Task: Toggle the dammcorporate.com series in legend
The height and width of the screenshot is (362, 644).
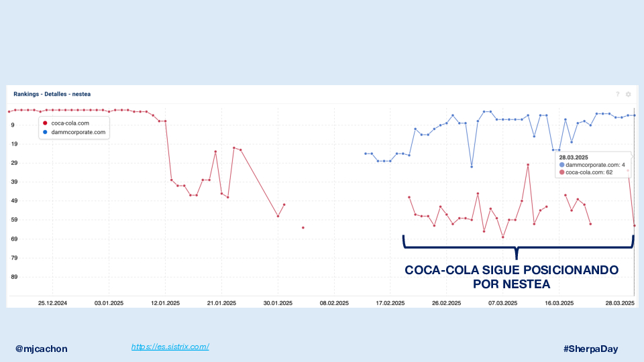Action: click(x=78, y=132)
